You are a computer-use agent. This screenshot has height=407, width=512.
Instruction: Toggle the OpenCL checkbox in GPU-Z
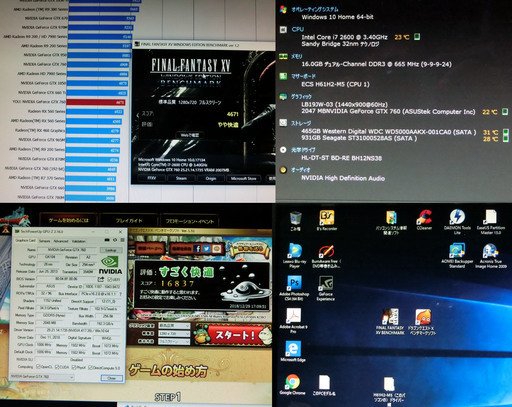pyautogui.click(x=38, y=367)
